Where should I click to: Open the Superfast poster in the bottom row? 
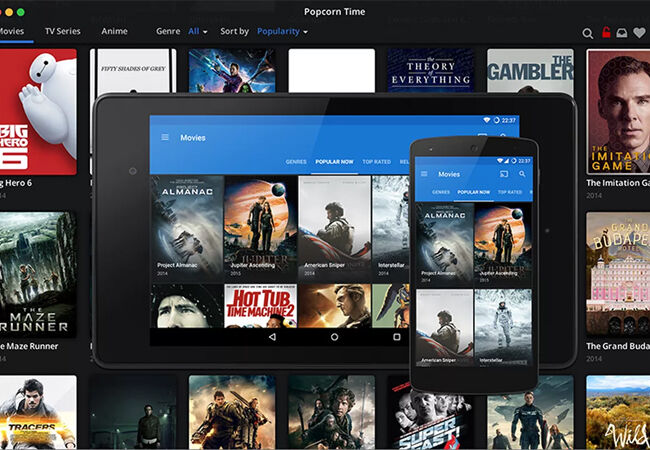[x=431, y=416]
